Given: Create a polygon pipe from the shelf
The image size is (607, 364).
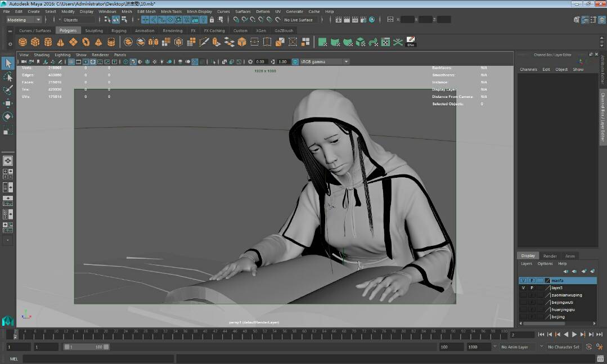Looking at the screenshot, I should 111,42.
